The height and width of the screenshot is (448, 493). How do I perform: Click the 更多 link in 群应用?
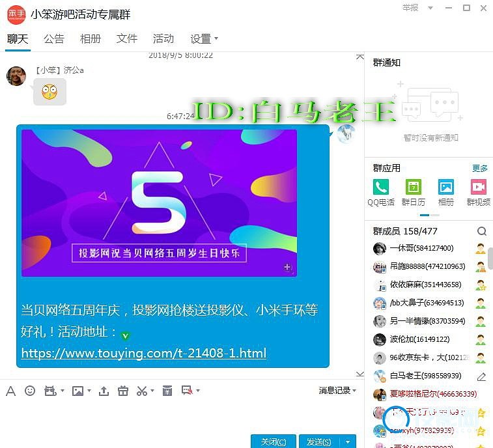479,168
